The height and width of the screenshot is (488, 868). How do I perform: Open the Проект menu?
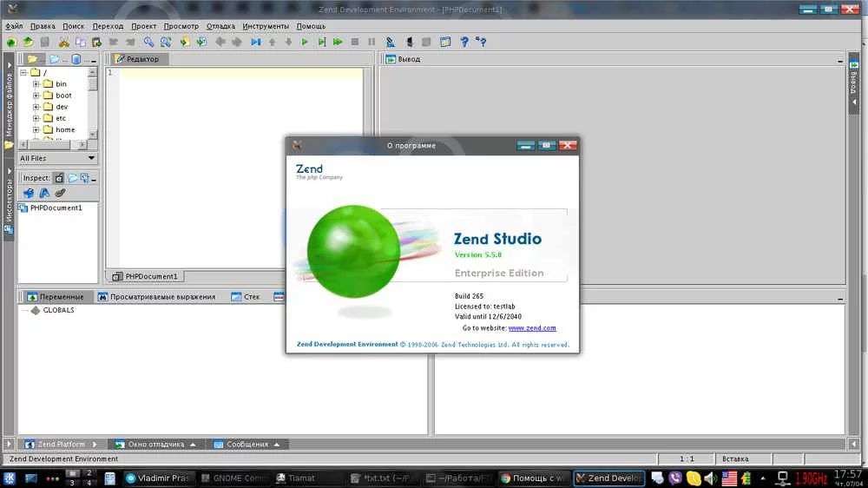pos(143,26)
